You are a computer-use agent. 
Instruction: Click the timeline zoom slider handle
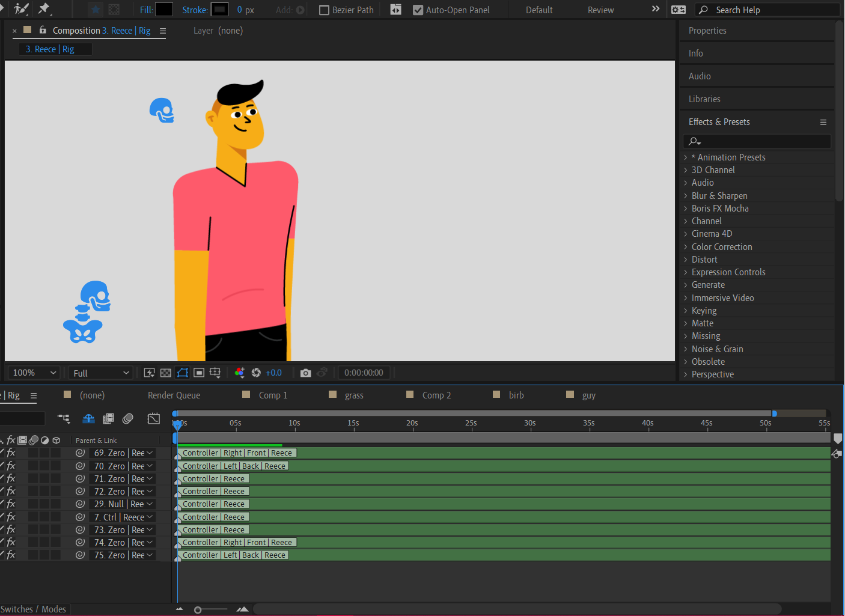point(198,610)
